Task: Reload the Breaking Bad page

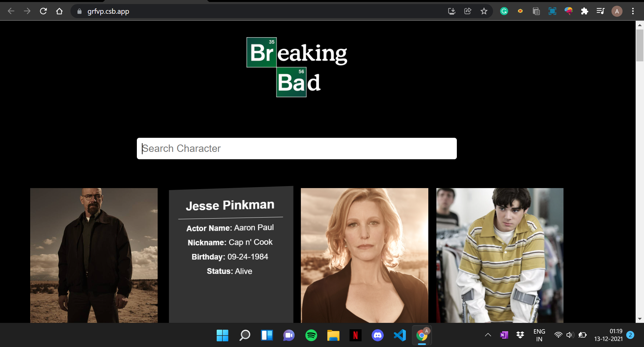Action: coord(43,11)
